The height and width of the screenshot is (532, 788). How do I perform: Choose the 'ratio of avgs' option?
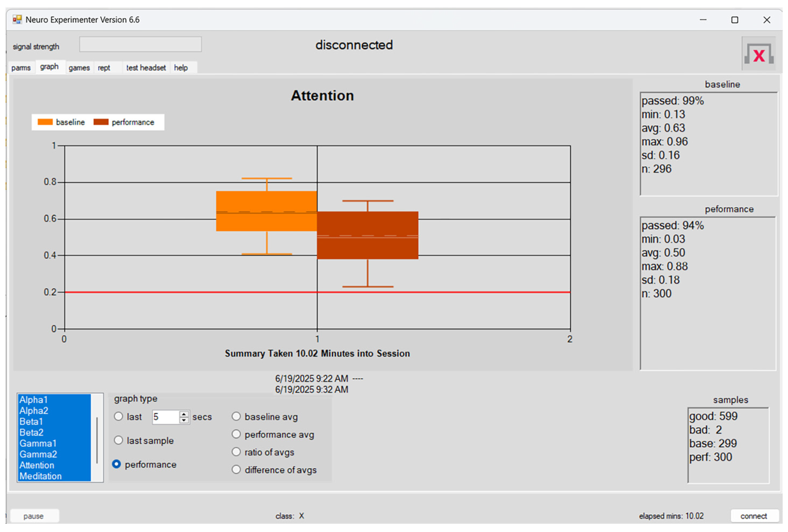tap(236, 452)
